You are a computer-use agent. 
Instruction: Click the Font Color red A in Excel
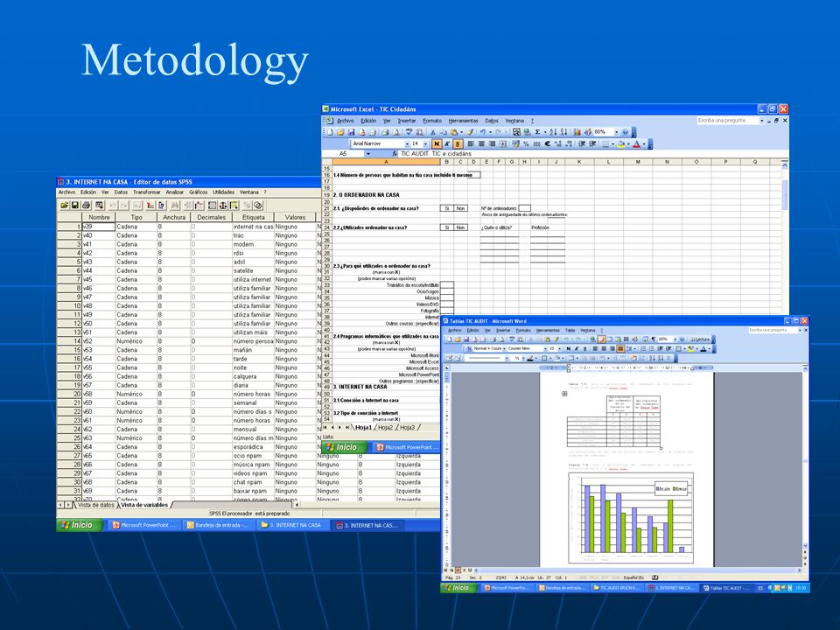636,144
